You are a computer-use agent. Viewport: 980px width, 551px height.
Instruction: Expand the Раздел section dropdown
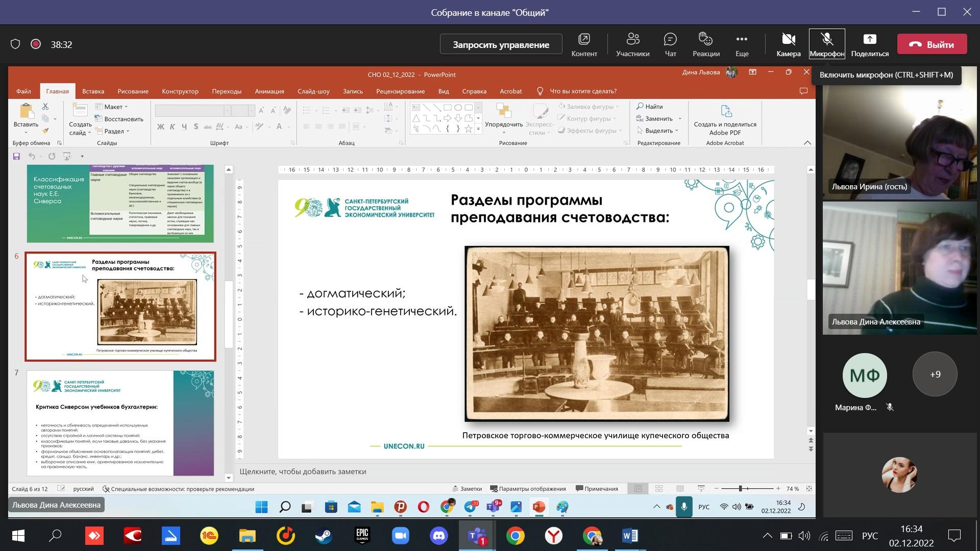(x=112, y=131)
